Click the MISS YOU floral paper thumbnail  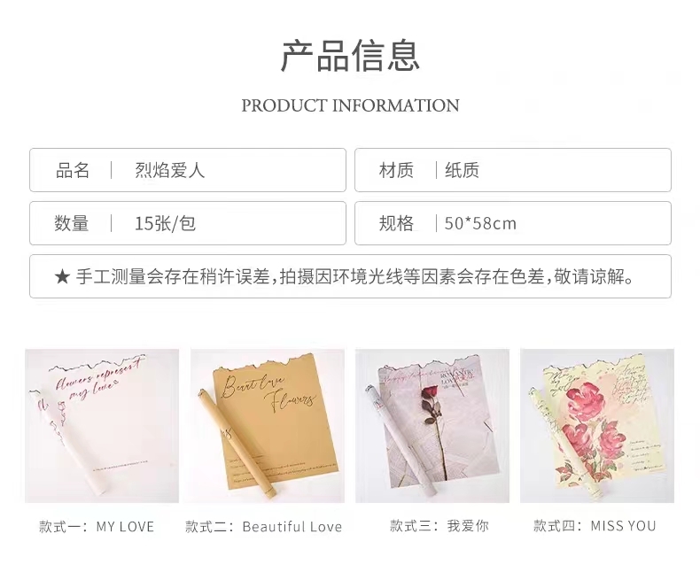click(x=597, y=426)
